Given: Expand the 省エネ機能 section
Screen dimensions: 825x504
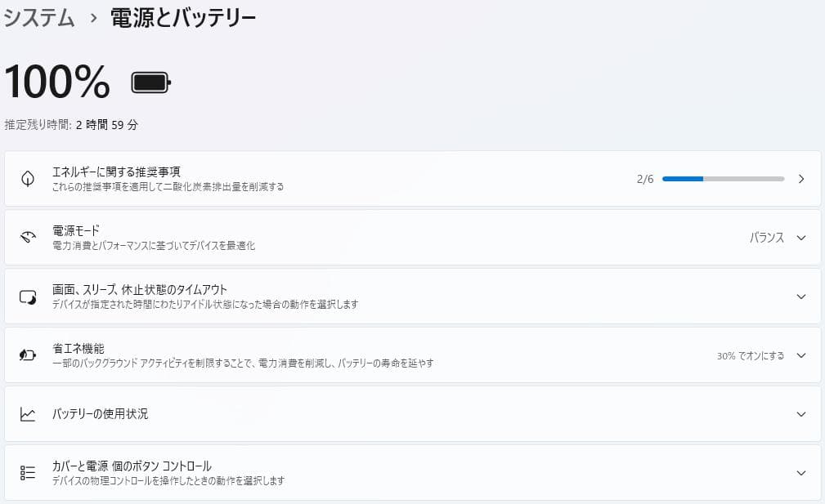Looking at the screenshot, I should [x=802, y=355].
